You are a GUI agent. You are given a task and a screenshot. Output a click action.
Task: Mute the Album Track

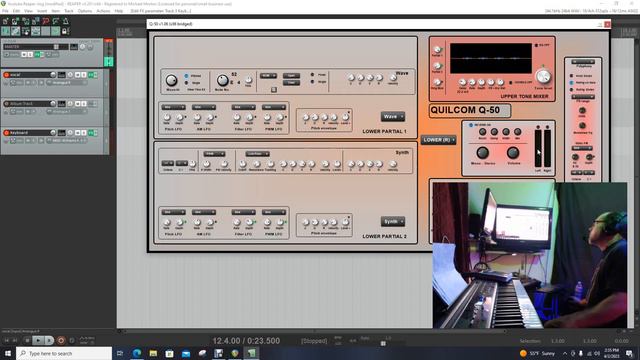click(78, 104)
